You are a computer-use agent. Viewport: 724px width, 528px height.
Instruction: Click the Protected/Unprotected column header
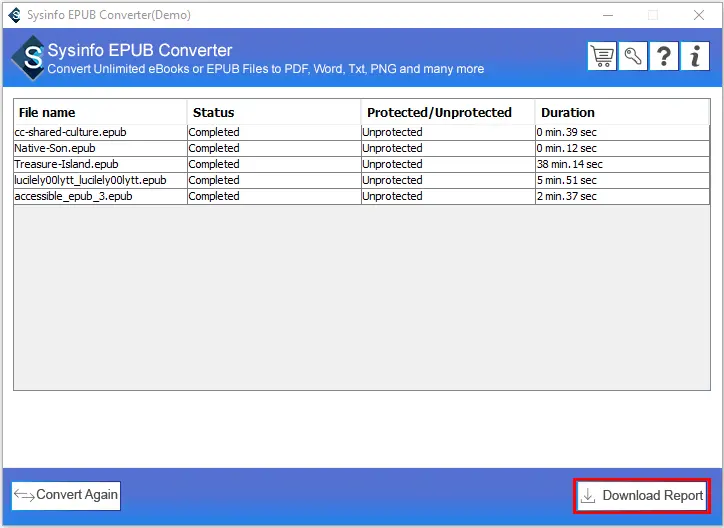(x=439, y=113)
